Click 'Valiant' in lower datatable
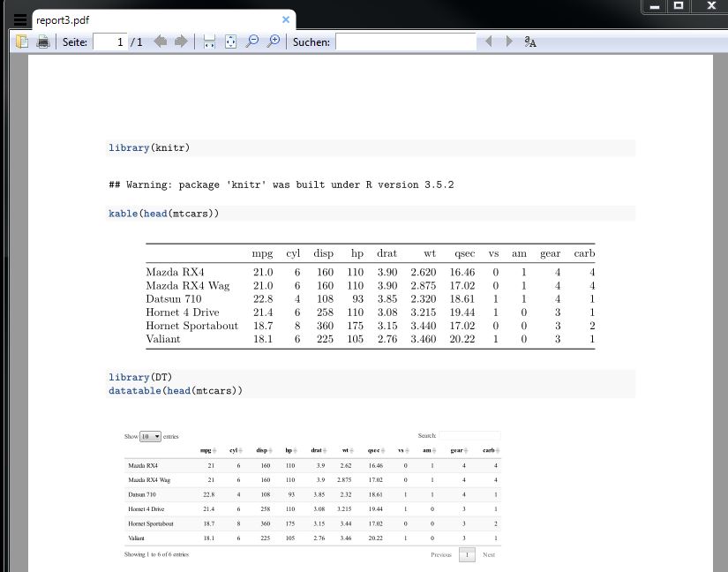Image resolution: width=728 pixels, height=572 pixels. [x=136, y=538]
